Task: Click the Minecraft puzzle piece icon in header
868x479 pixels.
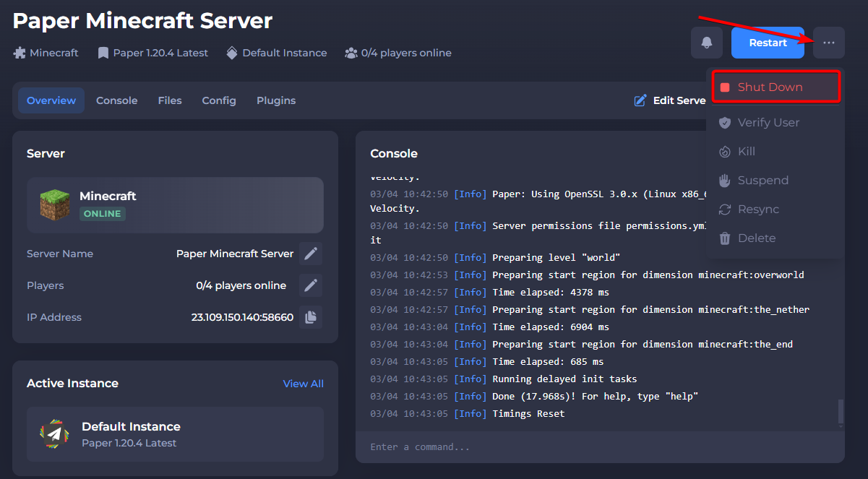Action: coord(20,53)
